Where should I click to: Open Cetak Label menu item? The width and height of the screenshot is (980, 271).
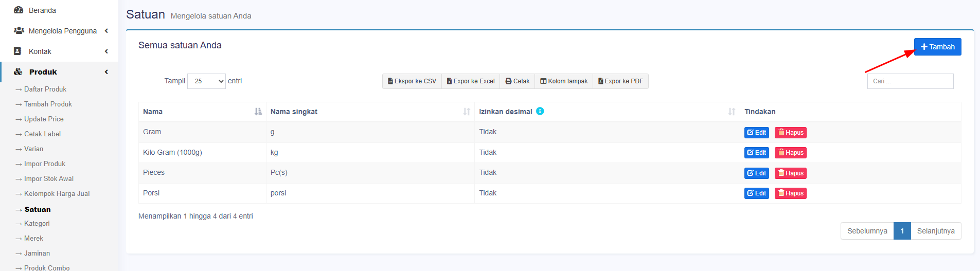coord(42,134)
